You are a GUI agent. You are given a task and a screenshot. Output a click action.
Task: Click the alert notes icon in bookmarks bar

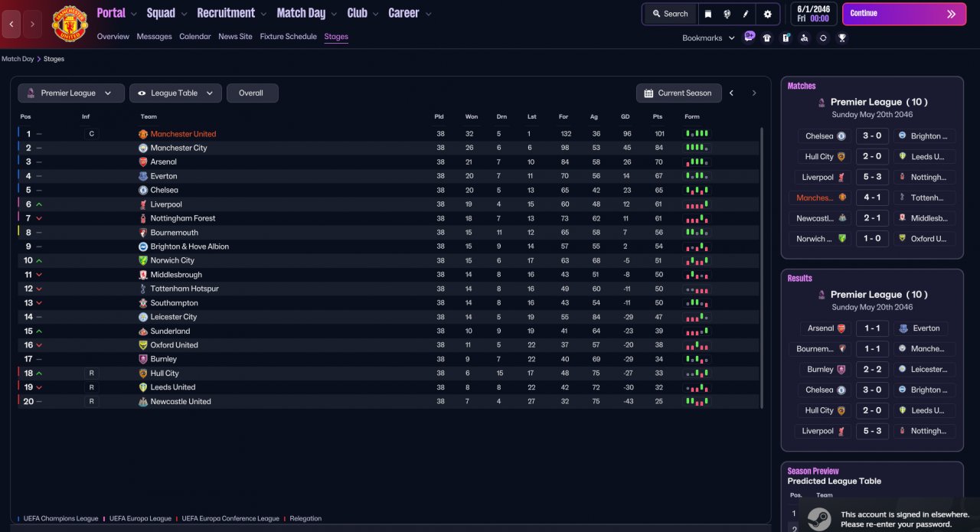tap(786, 38)
